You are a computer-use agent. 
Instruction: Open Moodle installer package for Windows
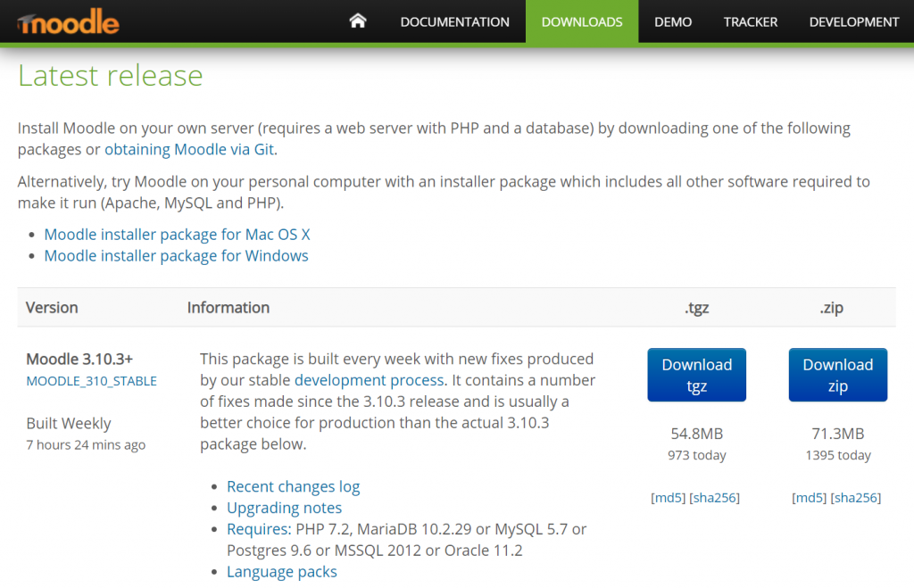176,255
